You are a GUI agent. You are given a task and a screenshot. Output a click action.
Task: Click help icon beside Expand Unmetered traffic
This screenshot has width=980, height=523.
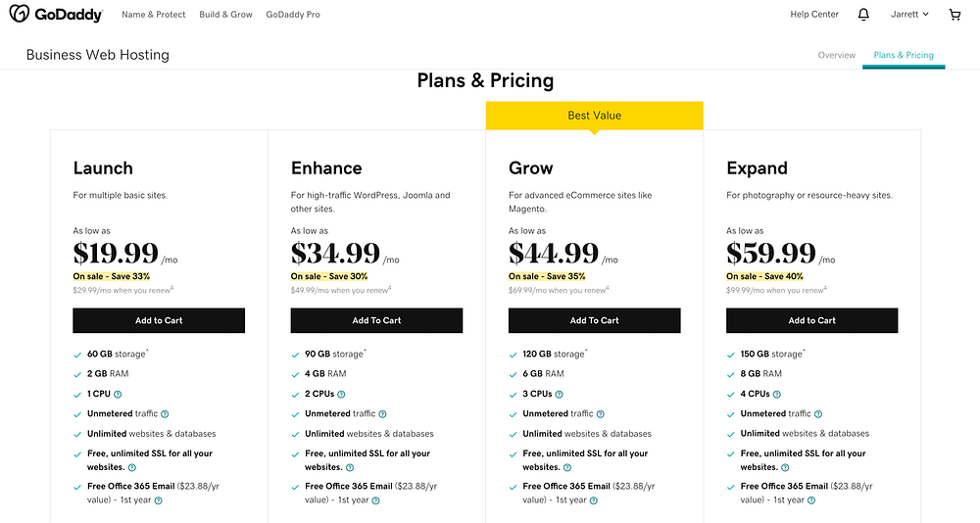[x=817, y=414]
